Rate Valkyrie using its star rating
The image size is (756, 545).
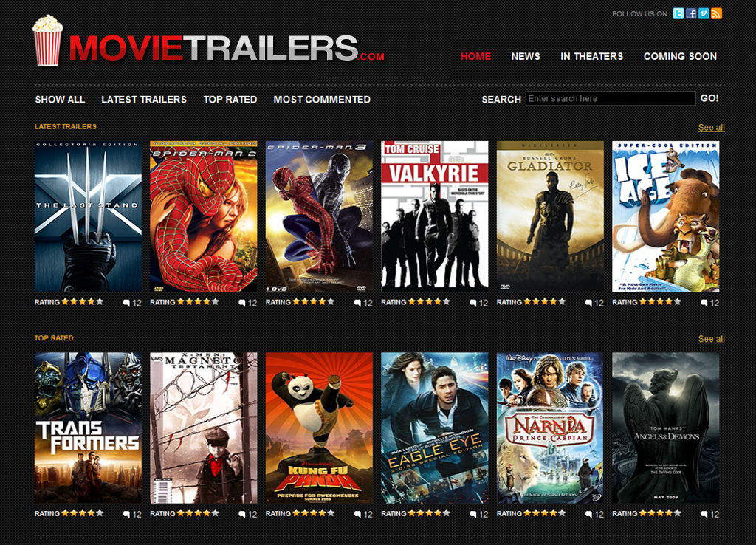pyautogui.click(x=429, y=301)
